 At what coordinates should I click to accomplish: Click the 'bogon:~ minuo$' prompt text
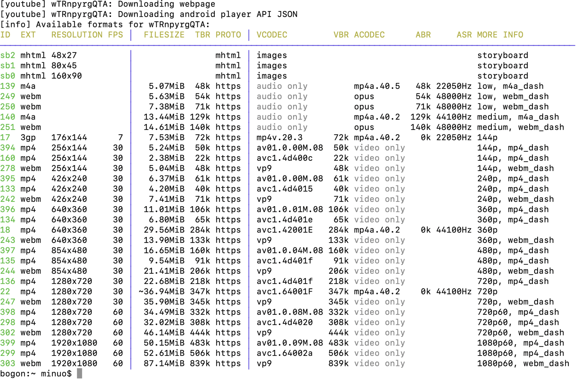pyautogui.click(x=36, y=373)
